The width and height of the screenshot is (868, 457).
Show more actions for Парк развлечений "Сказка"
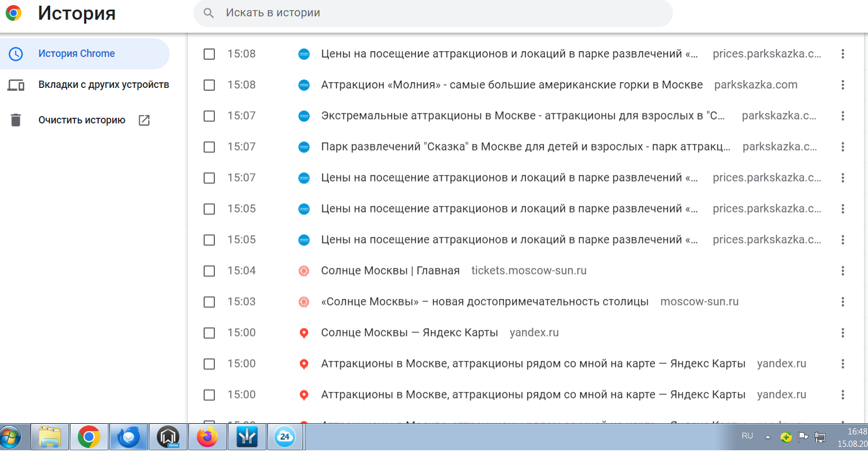(x=843, y=147)
